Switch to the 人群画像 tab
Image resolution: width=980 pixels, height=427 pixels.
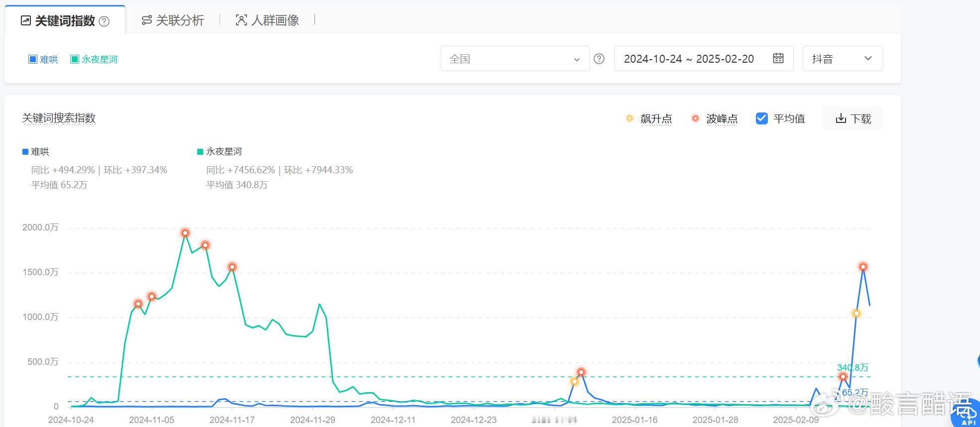pos(267,20)
